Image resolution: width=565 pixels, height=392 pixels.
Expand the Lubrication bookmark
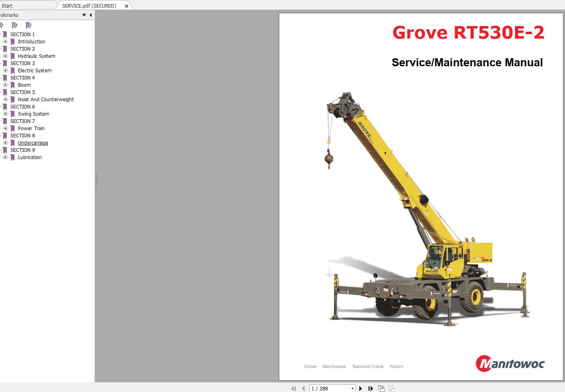5,157
